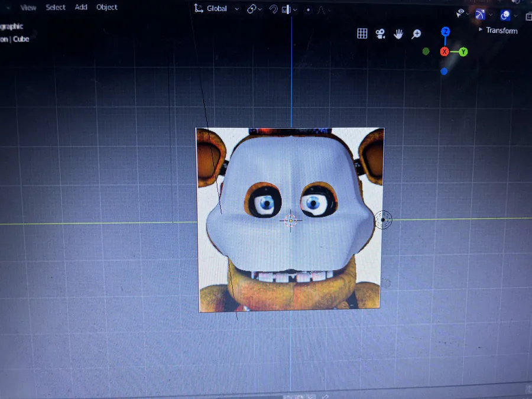Open the View menu

pyautogui.click(x=28, y=8)
